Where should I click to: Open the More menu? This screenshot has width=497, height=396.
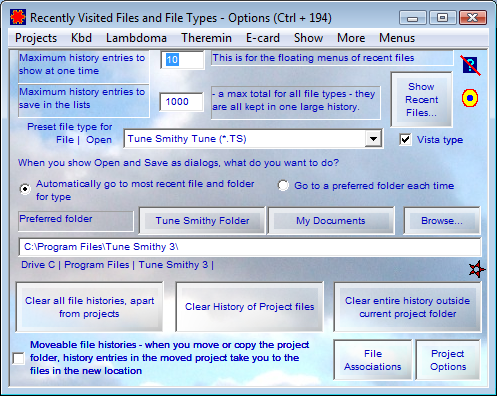point(351,38)
